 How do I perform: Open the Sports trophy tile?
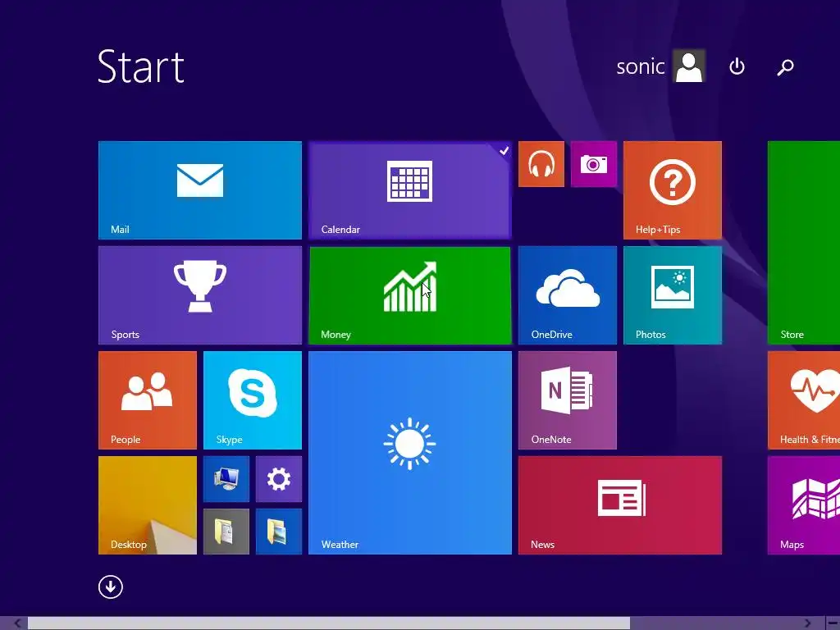pyautogui.click(x=200, y=295)
